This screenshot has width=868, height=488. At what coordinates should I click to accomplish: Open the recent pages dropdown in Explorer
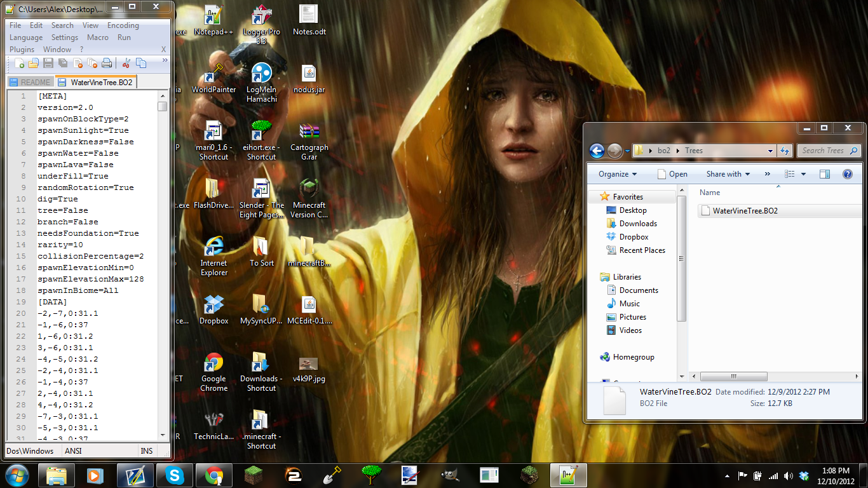627,151
